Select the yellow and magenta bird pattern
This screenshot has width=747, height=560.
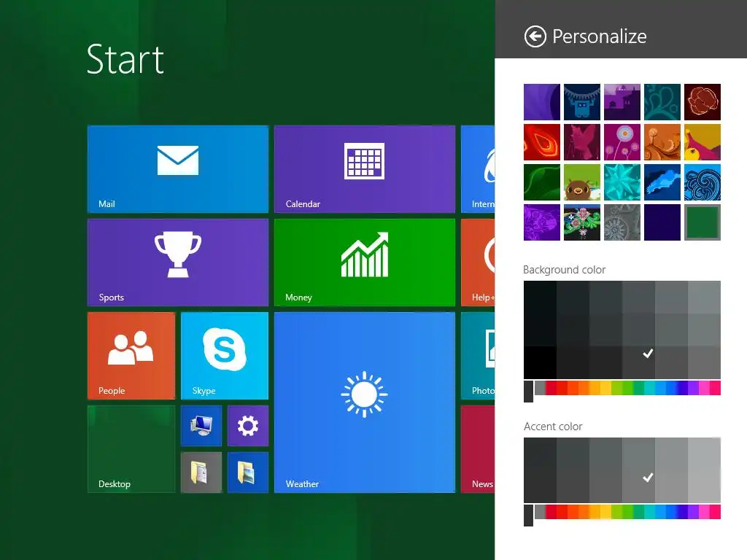tap(703, 142)
